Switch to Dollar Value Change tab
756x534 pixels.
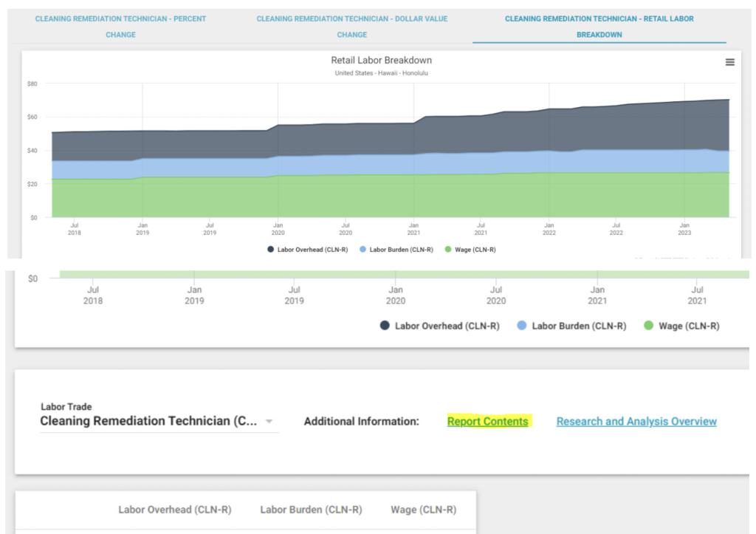coord(352,27)
